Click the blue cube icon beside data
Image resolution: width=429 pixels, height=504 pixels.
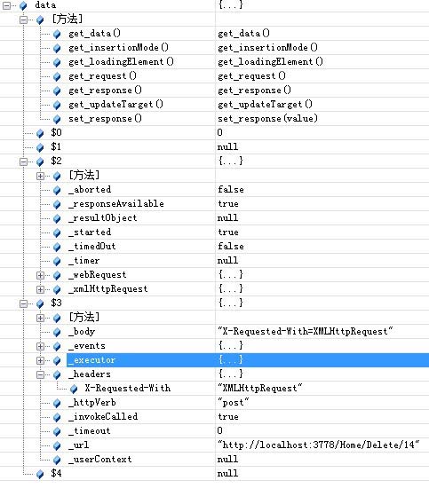(23, 5)
